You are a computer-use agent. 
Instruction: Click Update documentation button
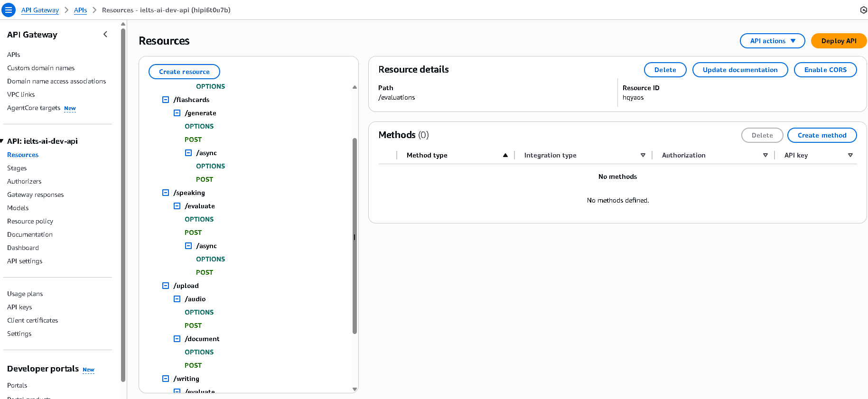click(x=740, y=70)
